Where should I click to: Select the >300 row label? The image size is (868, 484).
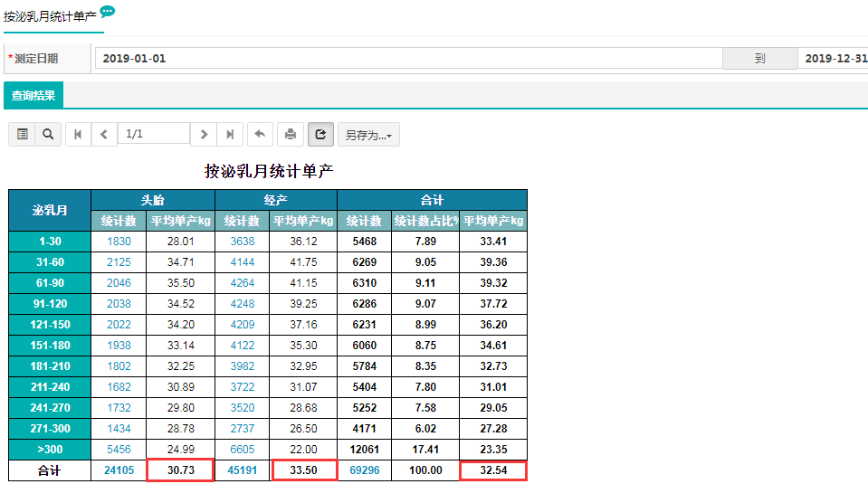pos(50,449)
